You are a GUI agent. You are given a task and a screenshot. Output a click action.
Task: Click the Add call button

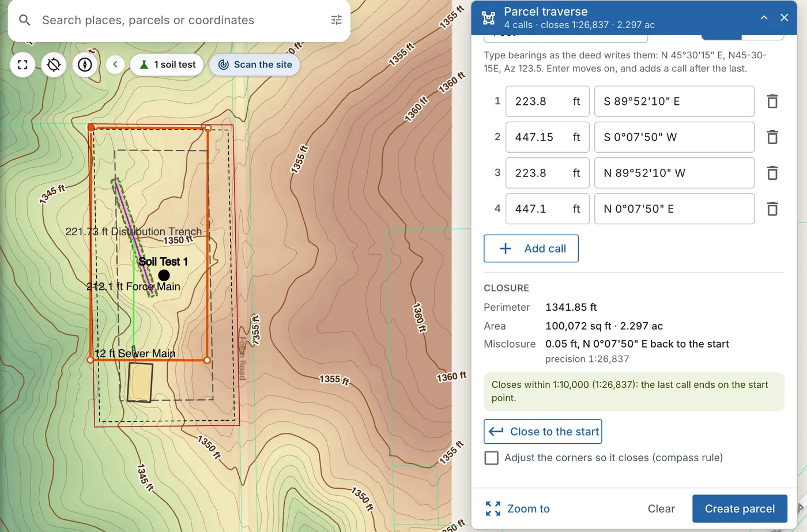(x=531, y=248)
